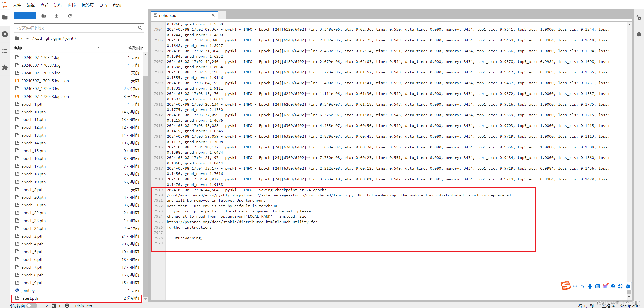The height and width of the screenshot is (308, 644).
Task: Open the running terminals and kernels panel
Action: coord(5,34)
